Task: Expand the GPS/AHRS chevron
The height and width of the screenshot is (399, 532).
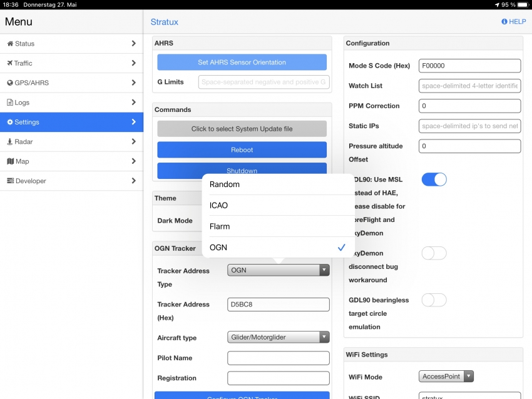Action: coord(134,83)
